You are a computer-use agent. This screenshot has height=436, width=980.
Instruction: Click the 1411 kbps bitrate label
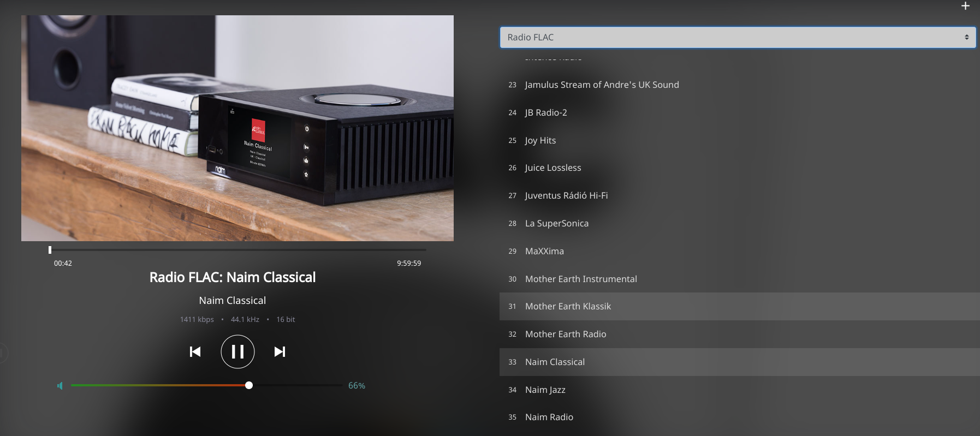(x=197, y=319)
